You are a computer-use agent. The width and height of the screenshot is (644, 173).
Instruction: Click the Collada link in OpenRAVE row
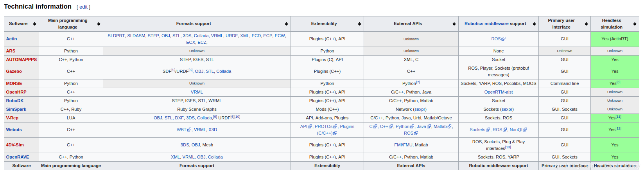[x=215, y=157]
